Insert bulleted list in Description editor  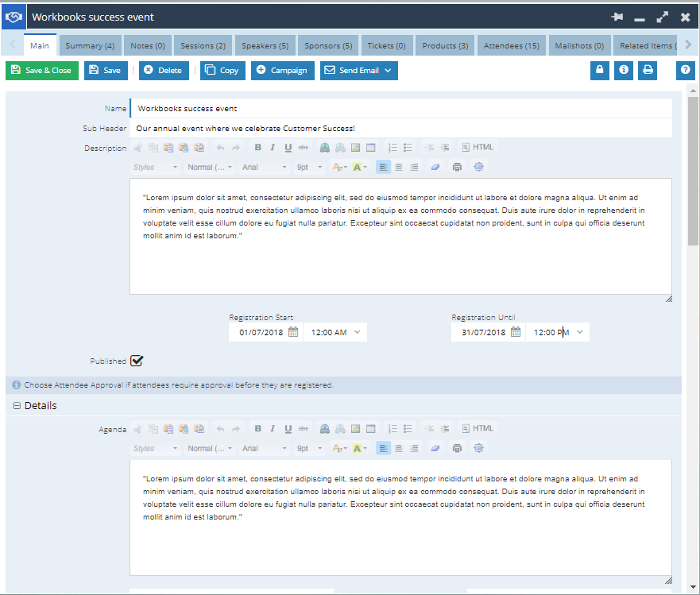coord(408,147)
